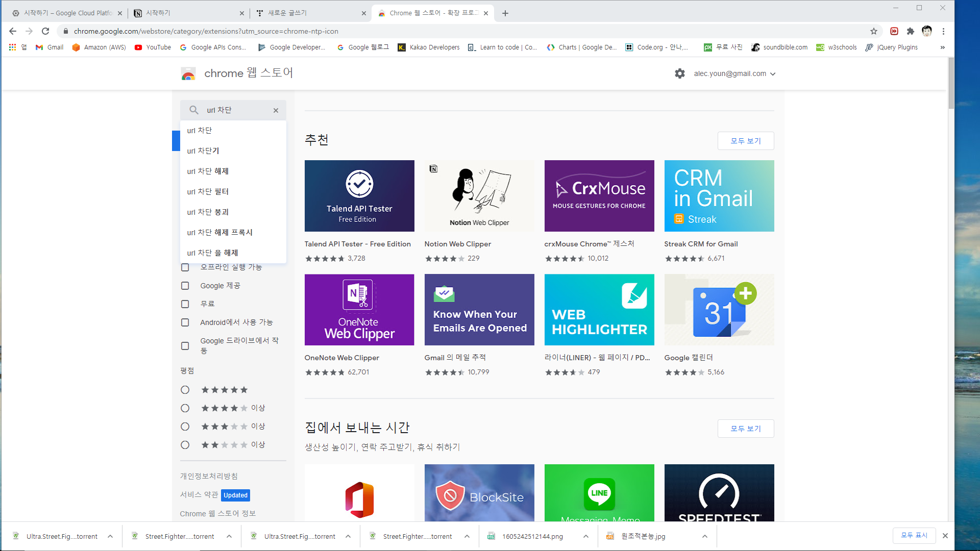Reload the page
Screen dimensions: 980x551
tap(45, 31)
